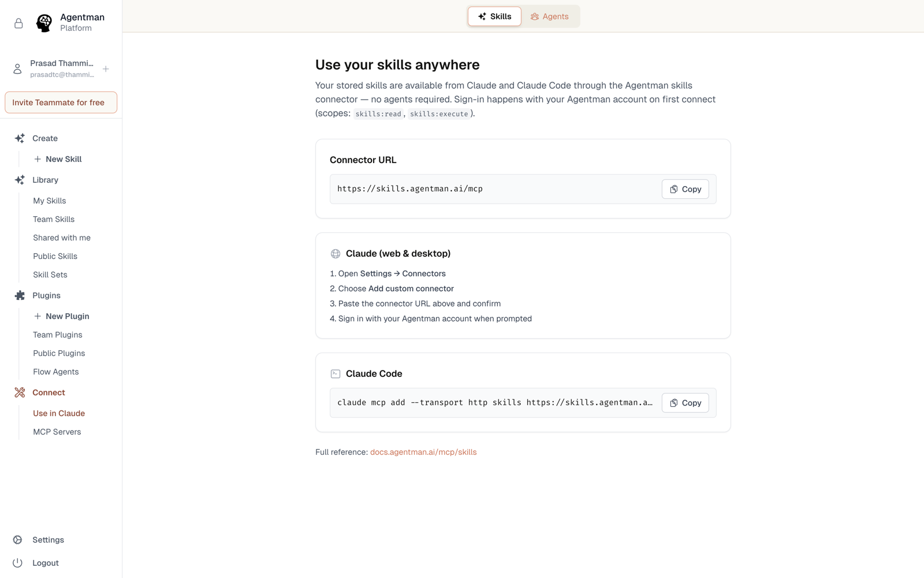Click the plus icon before New Skill
Screen dimensions: 924x578
[38, 159]
